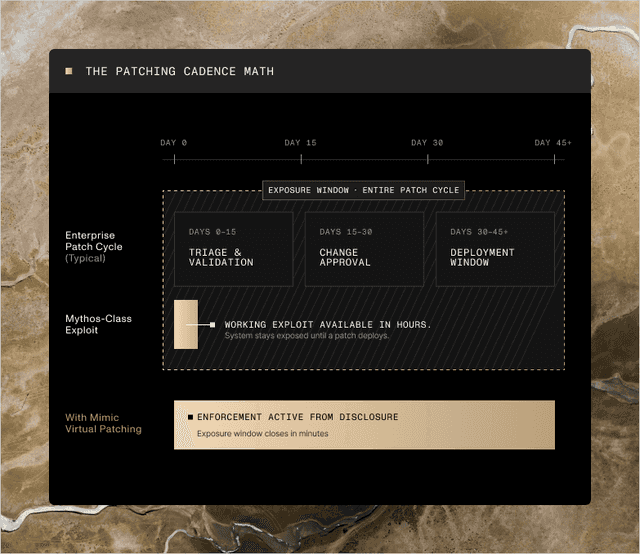Open the Deployment Window phase card
Image resolution: width=640 pixels, height=554 pixels.
pos(495,249)
